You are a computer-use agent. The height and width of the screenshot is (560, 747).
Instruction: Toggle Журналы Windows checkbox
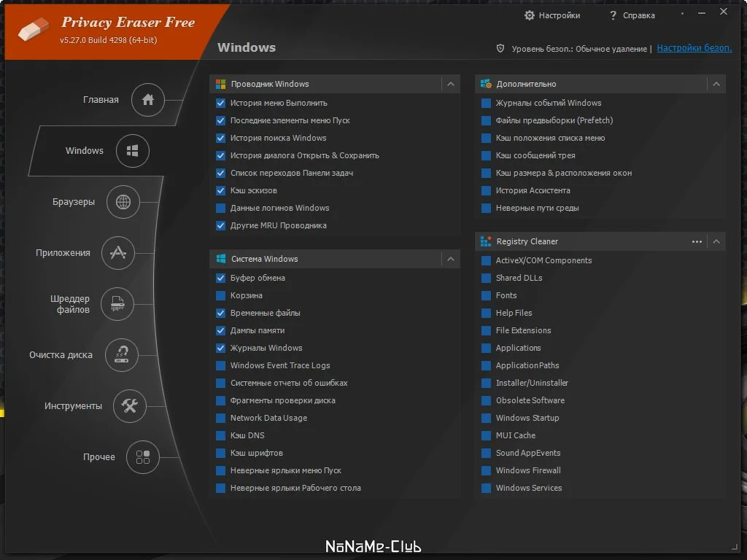pyautogui.click(x=220, y=348)
